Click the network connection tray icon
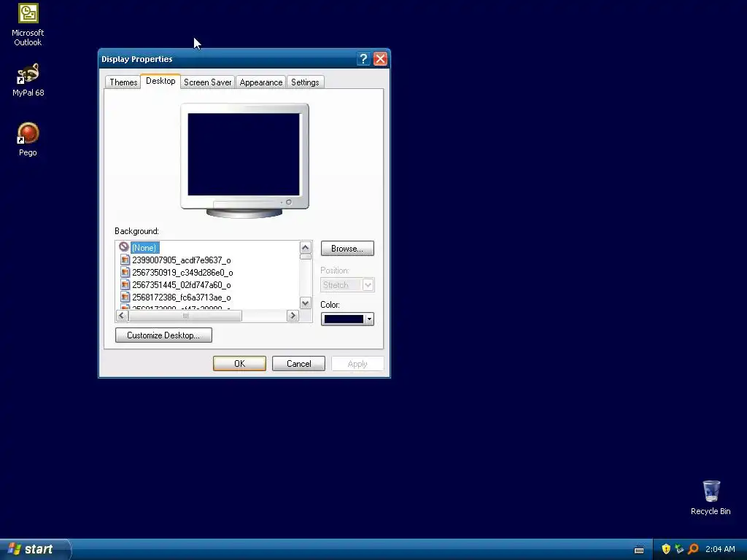The image size is (747, 560). point(679,549)
